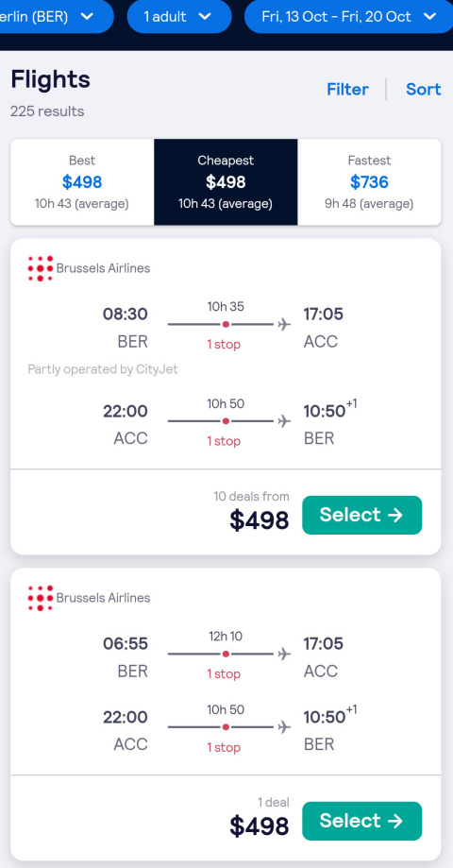The width and height of the screenshot is (453, 868).
Task: Open the Sort options
Action: coord(424,89)
